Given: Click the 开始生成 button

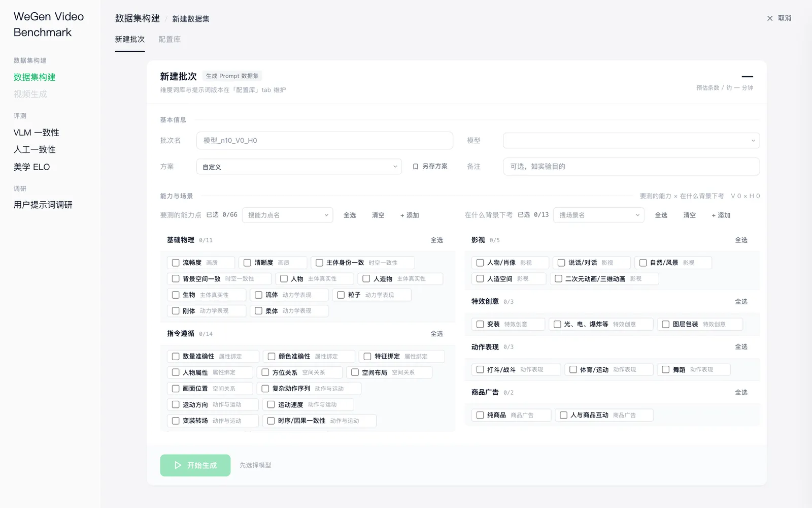Looking at the screenshot, I should pos(195,465).
